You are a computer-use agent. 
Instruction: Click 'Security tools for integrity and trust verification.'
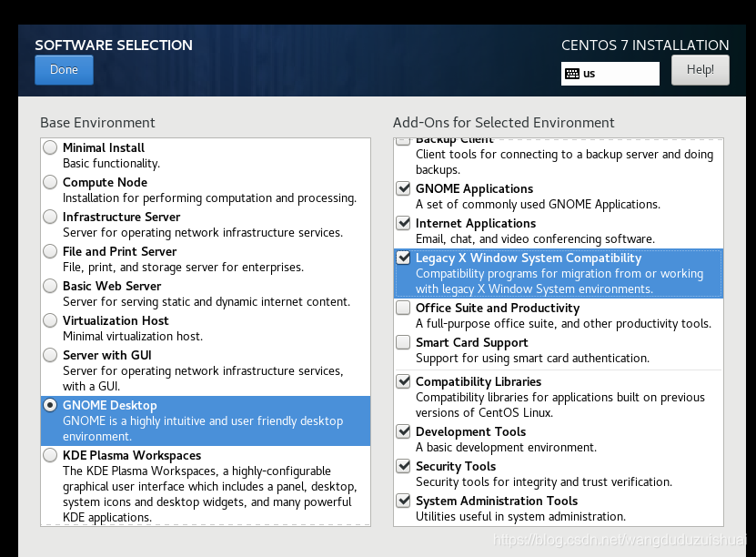point(544,482)
